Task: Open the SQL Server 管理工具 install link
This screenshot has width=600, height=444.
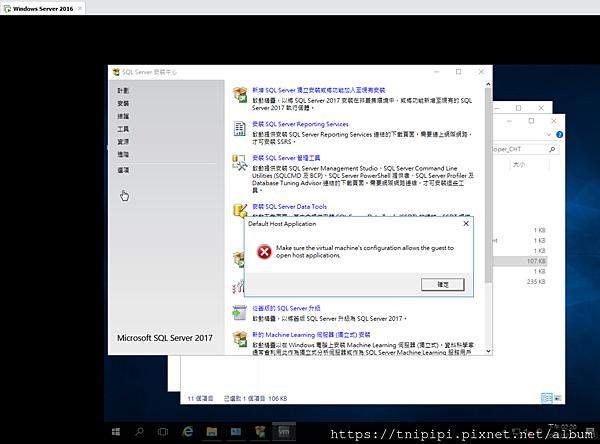Action: 286,158
